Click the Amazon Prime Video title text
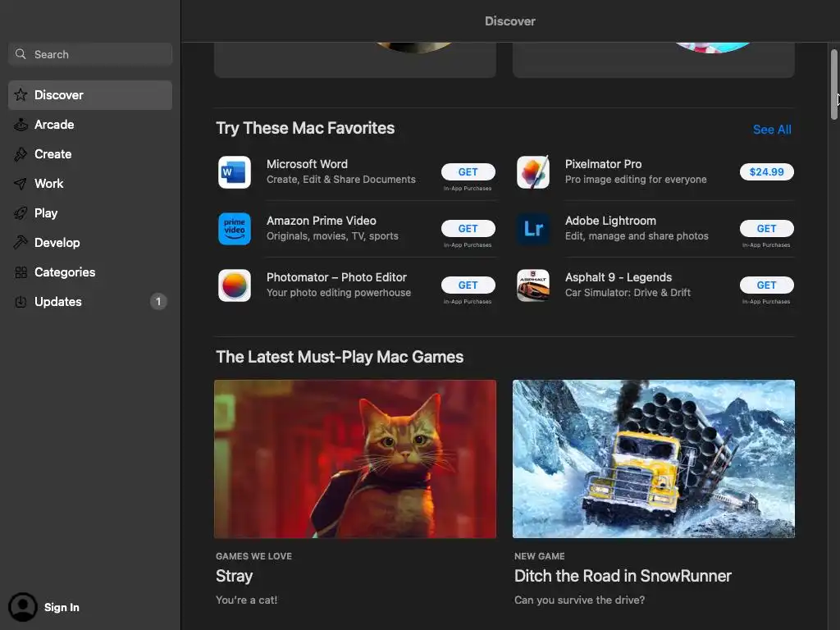This screenshot has width=840, height=630. pos(322,221)
